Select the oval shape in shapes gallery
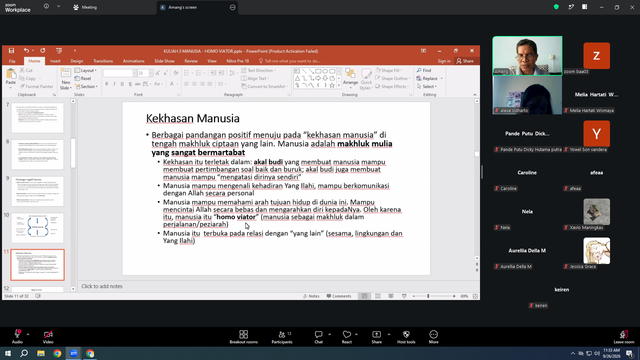Image resolution: width=640 pixels, height=360 pixels. coord(325,71)
